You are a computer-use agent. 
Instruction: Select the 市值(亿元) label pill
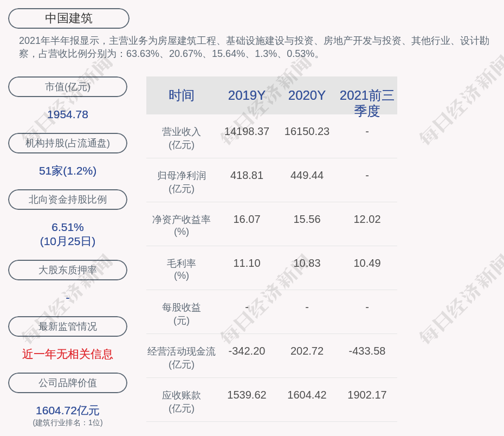(x=68, y=87)
